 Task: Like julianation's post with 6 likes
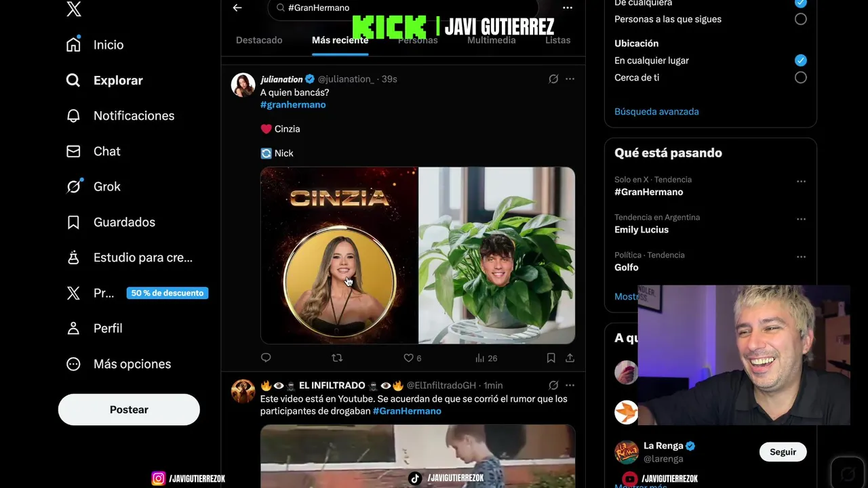[412, 358]
